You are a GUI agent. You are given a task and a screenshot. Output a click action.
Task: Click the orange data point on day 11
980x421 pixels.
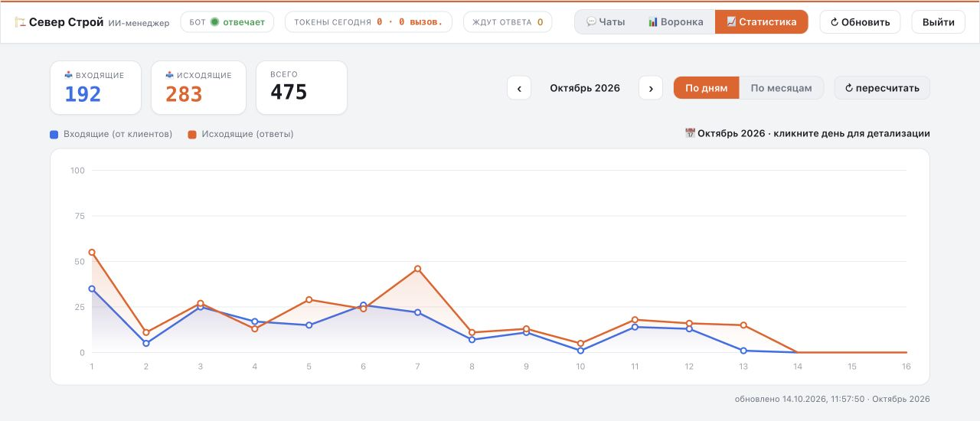pos(635,320)
